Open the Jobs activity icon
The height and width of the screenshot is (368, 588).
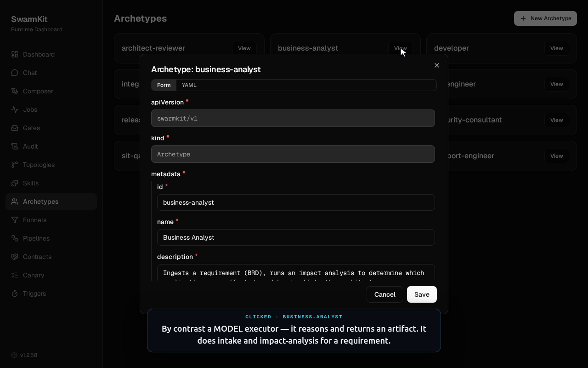(15, 109)
